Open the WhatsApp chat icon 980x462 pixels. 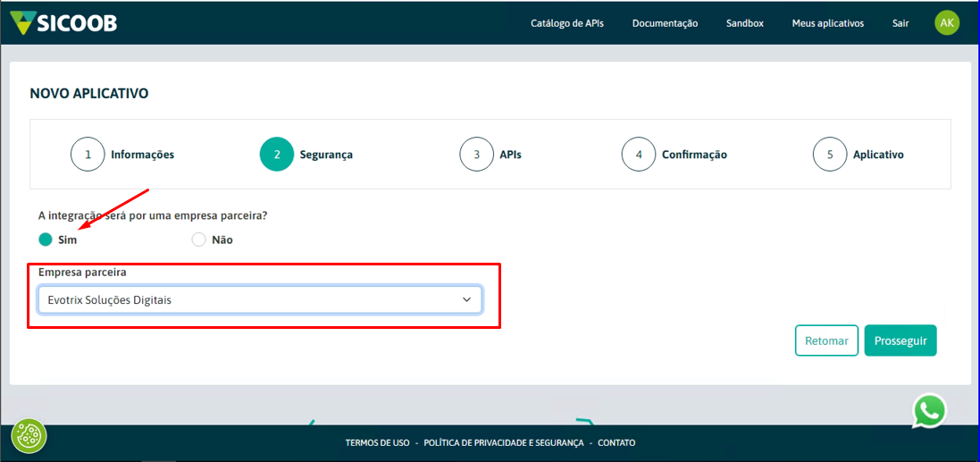coord(929,411)
